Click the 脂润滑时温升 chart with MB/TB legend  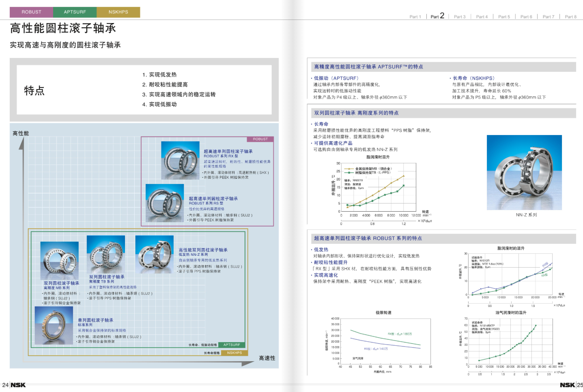tap(381, 190)
